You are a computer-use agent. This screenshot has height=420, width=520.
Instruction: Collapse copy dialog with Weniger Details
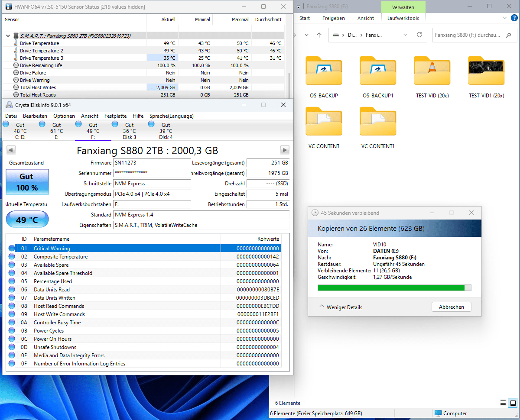341,307
